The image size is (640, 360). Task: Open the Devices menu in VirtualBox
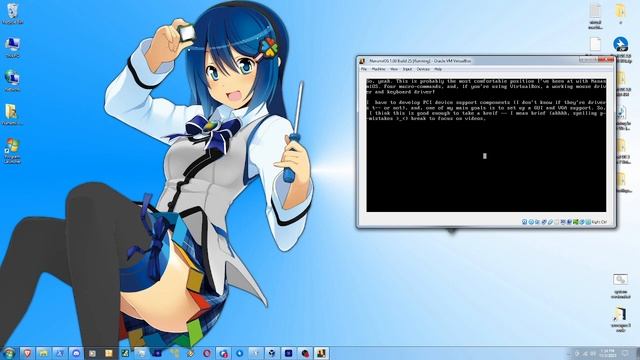423,69
